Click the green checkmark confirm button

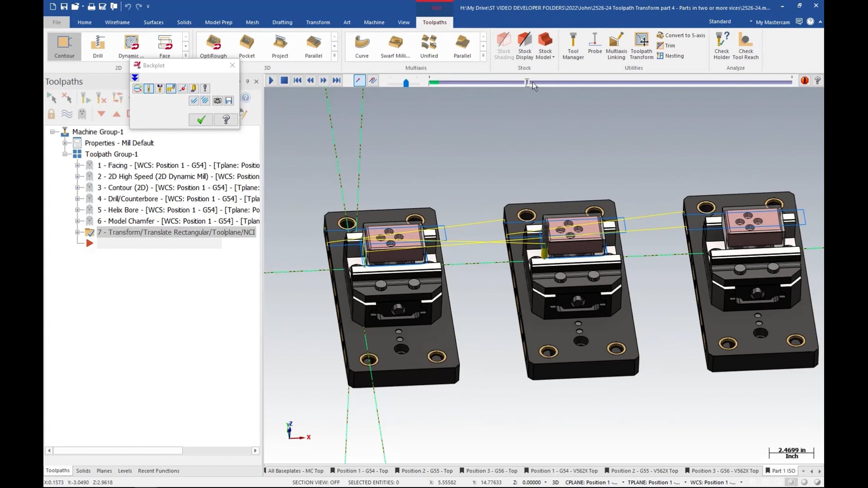pos(201,119)
